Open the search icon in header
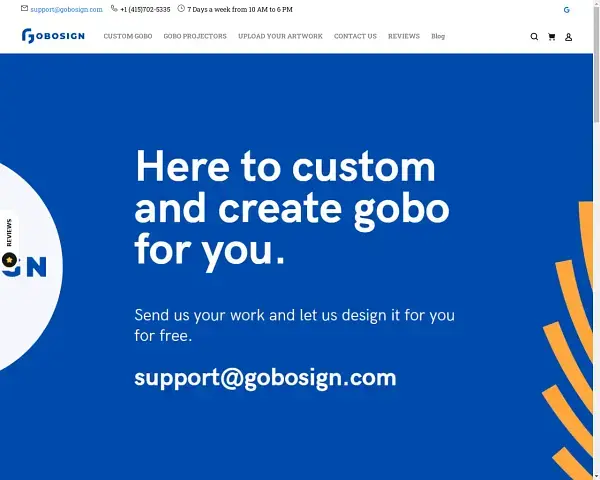Image resolution: width=600 pixels, height=480 pixels. click(534, 37)
